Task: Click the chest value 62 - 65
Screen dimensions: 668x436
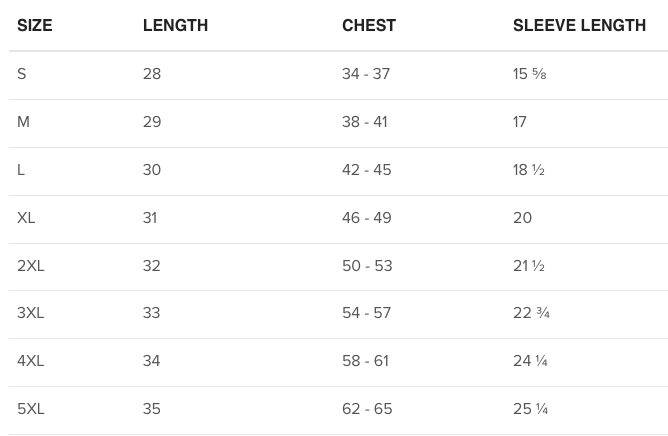Action: click(367, 409)
